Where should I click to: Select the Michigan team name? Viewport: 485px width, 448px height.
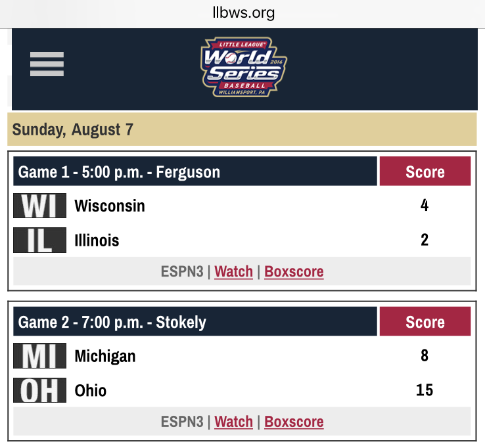105,356
